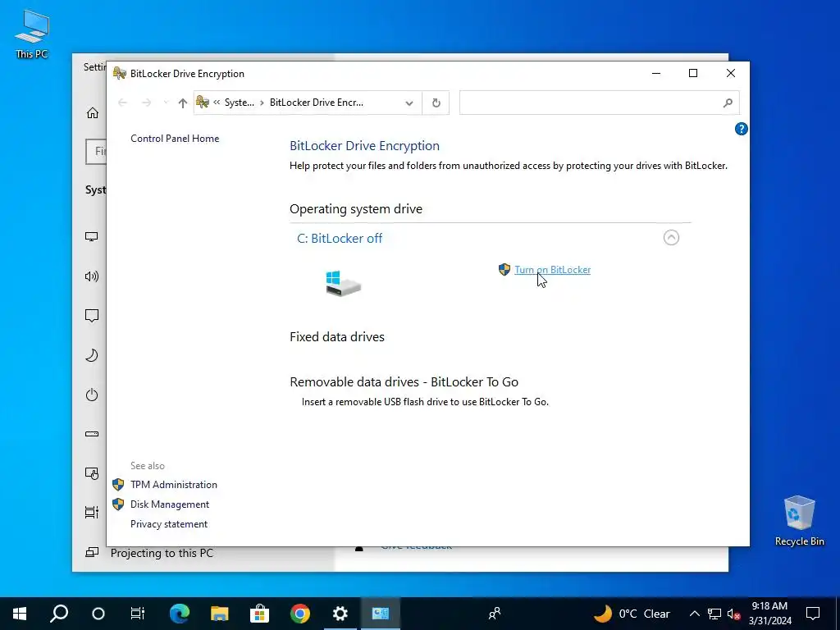Open Disk Management link
840x630 pixels.
(170, 504)
